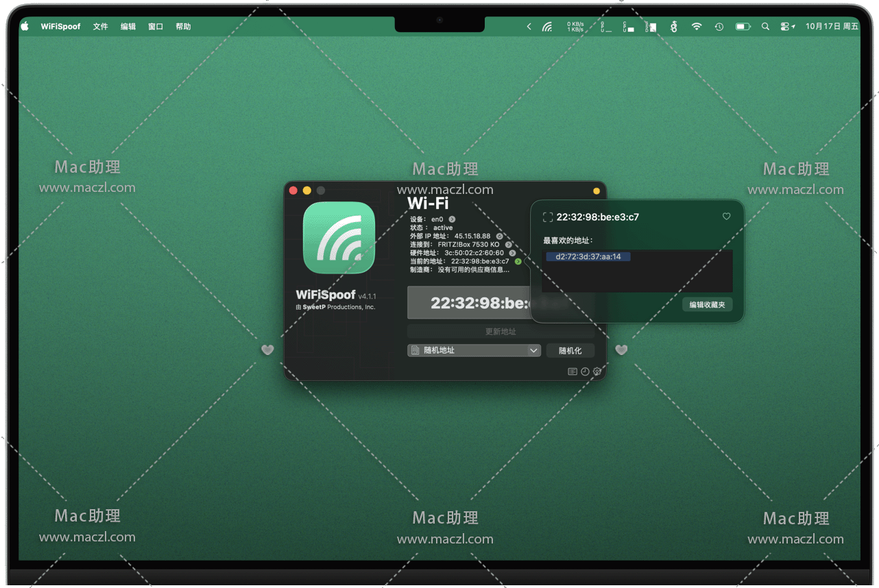Click arrow icon next to device en0
This screenshot has width=879, height=588.
(452, 219)
